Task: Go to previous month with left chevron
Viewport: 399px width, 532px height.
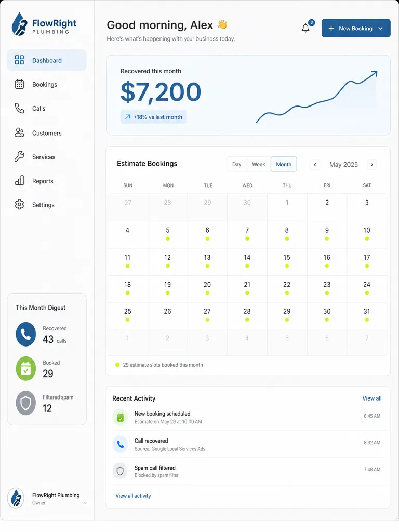Action: 315,165
